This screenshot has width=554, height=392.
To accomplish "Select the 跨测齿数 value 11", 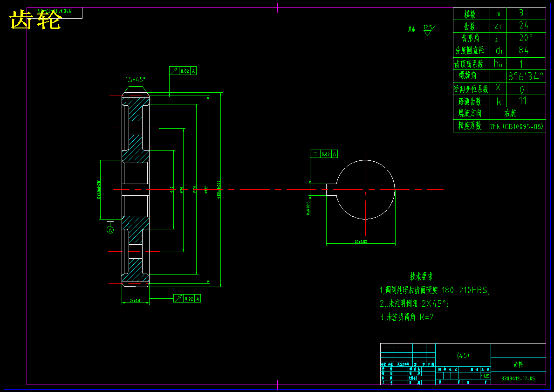I will 523,101.
